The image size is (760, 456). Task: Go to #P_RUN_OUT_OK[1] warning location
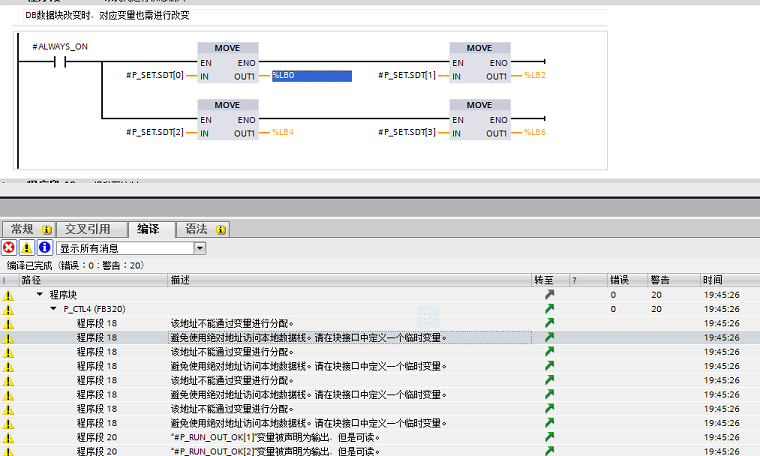pos(549,437)
